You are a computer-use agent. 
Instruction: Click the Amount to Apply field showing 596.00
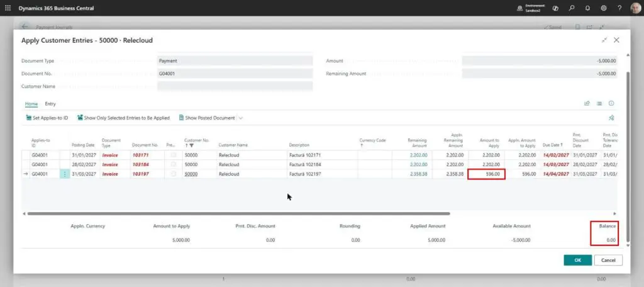pos(486,174)
